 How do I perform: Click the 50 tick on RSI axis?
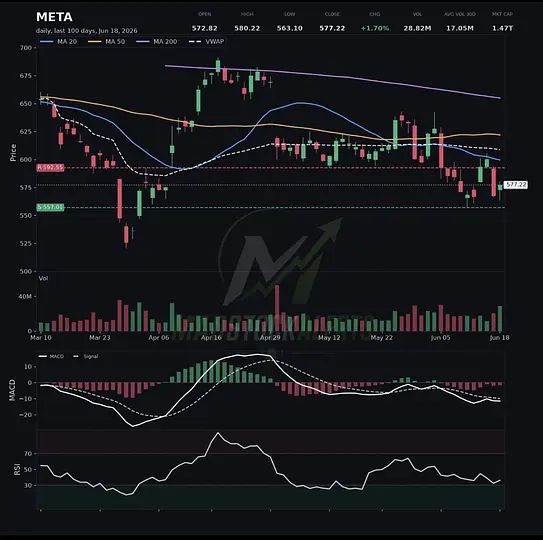point(28,470)
